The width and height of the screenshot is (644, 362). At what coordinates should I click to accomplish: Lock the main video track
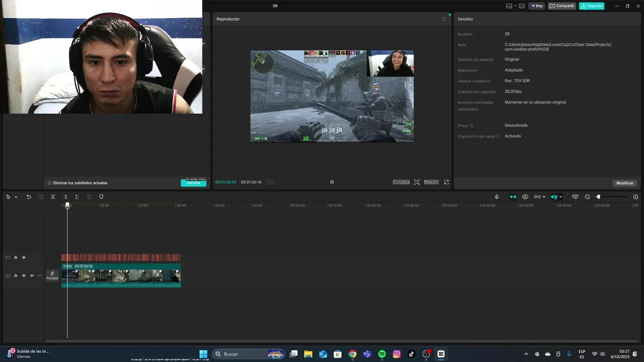(16, 276)
